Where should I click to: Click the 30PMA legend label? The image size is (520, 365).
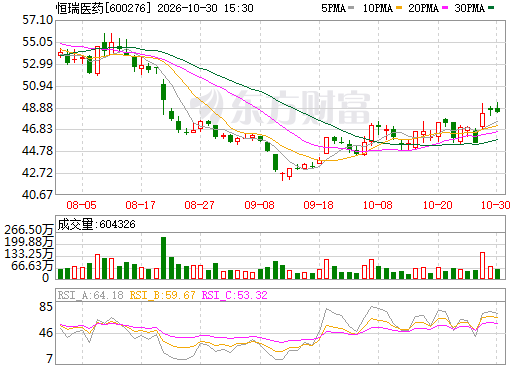(x=469, y=8)
